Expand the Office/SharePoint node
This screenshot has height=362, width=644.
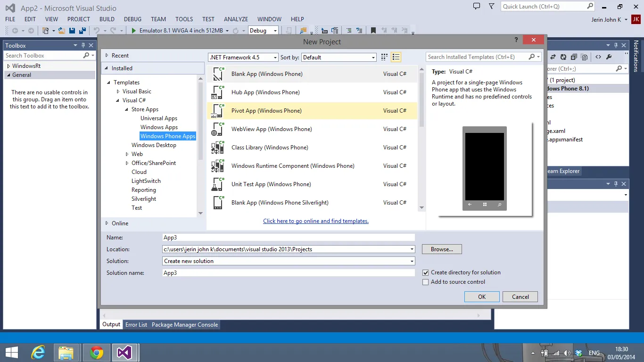click(127, 163)
